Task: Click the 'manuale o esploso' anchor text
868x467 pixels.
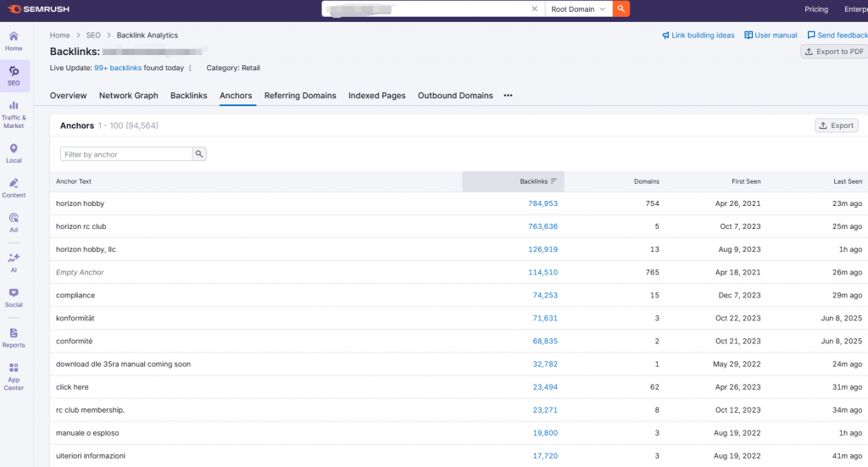Action: coord(87,433)
